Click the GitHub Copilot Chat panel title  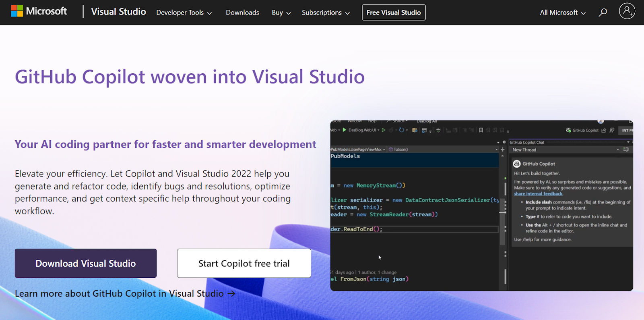click(x=527, y=142)
